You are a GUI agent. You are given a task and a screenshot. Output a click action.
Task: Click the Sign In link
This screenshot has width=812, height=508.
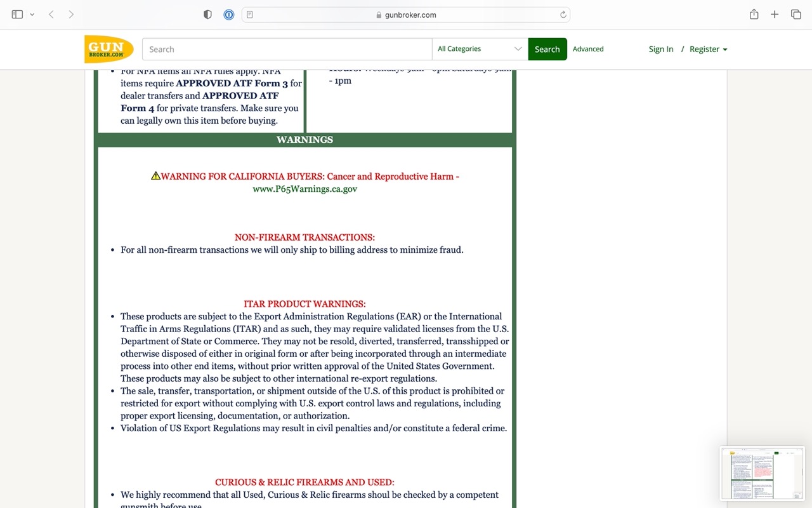660,49
